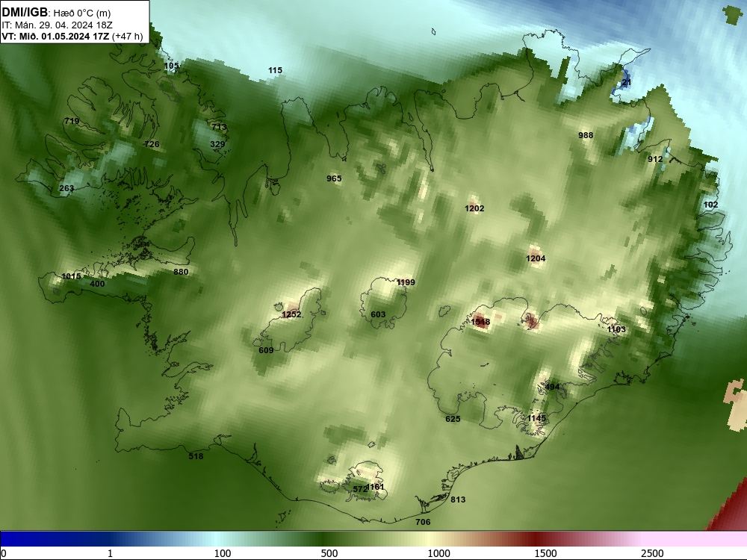Image resolution: width=747 pixels, height=560 pixels.
Task: Click the 713 label
Action: (x=219, y=127)
